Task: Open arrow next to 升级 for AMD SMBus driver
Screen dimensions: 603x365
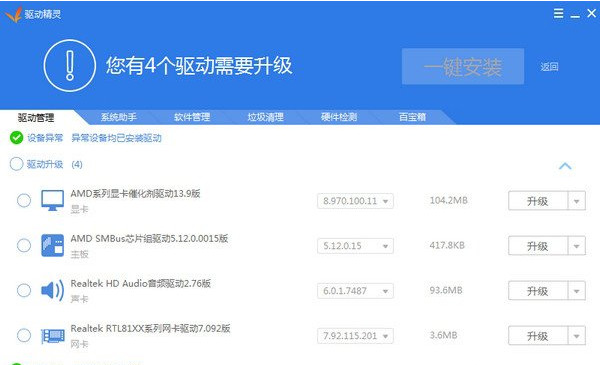Action: 576,246
